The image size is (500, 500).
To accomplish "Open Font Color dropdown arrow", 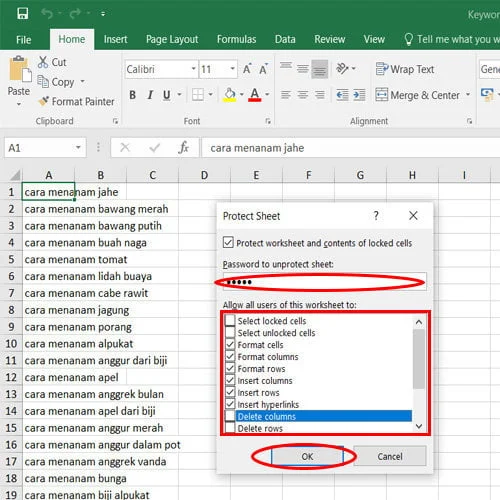I will click(x=267, y=95).
